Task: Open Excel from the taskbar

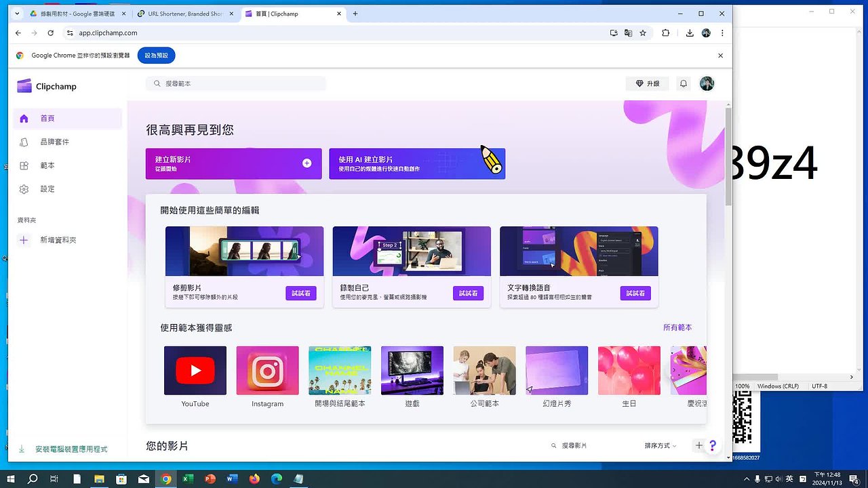Action: [x=188, y=479]
